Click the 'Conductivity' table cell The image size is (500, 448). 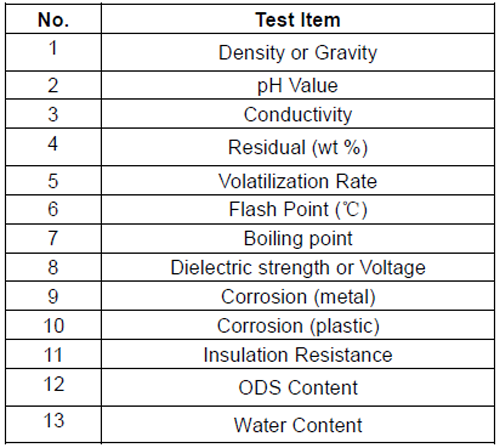(x=298, y=114)
